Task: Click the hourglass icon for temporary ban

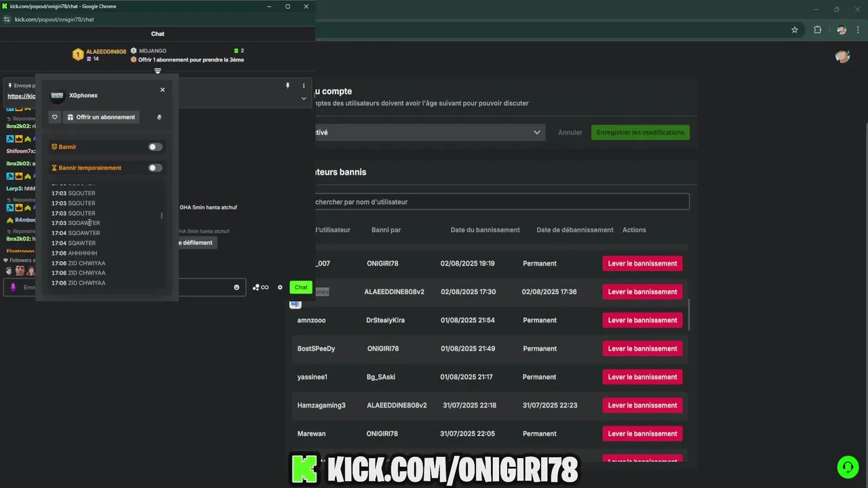Action: (54, 168)
